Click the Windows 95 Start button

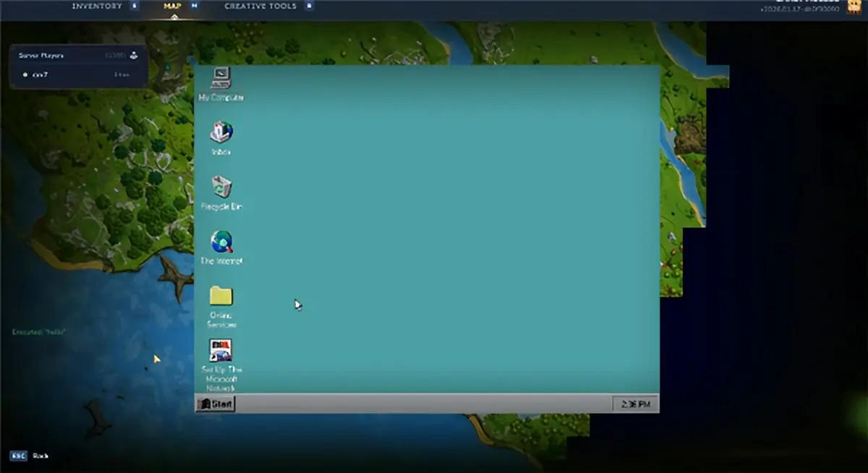(x=216, y=404)
